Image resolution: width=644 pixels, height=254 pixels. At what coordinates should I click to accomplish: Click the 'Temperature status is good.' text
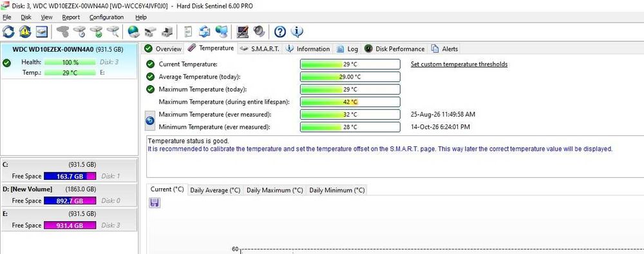(188, 141)
